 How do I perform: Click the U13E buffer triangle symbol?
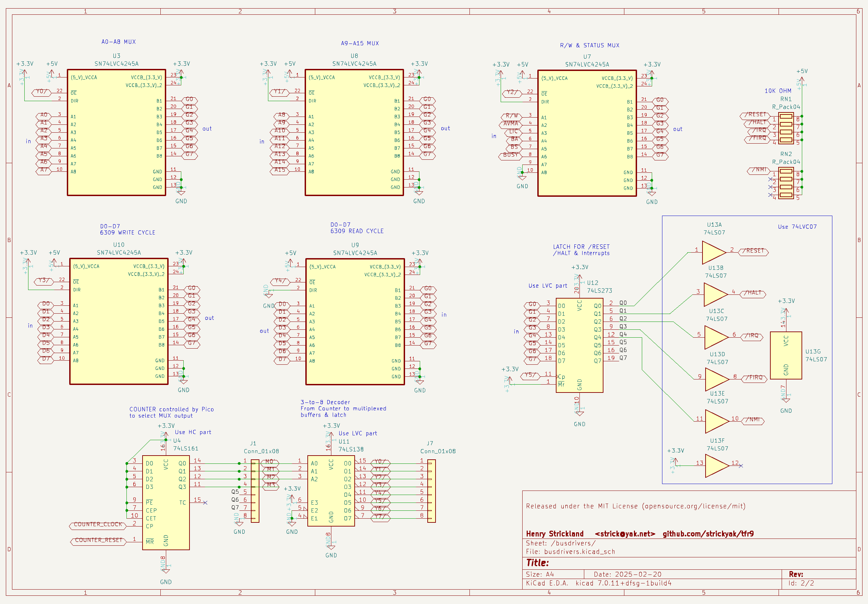click(717, 421)
